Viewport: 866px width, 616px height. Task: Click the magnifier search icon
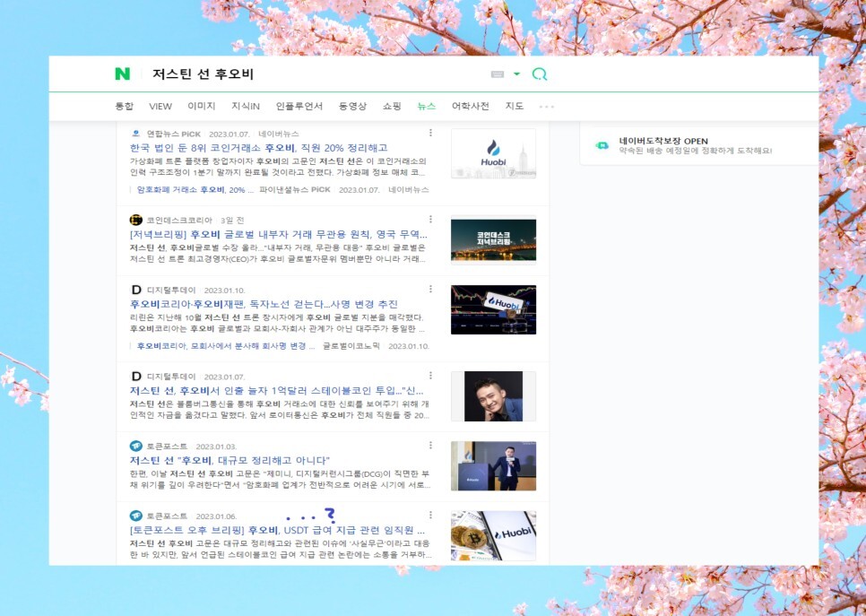[x=539, y=74]
